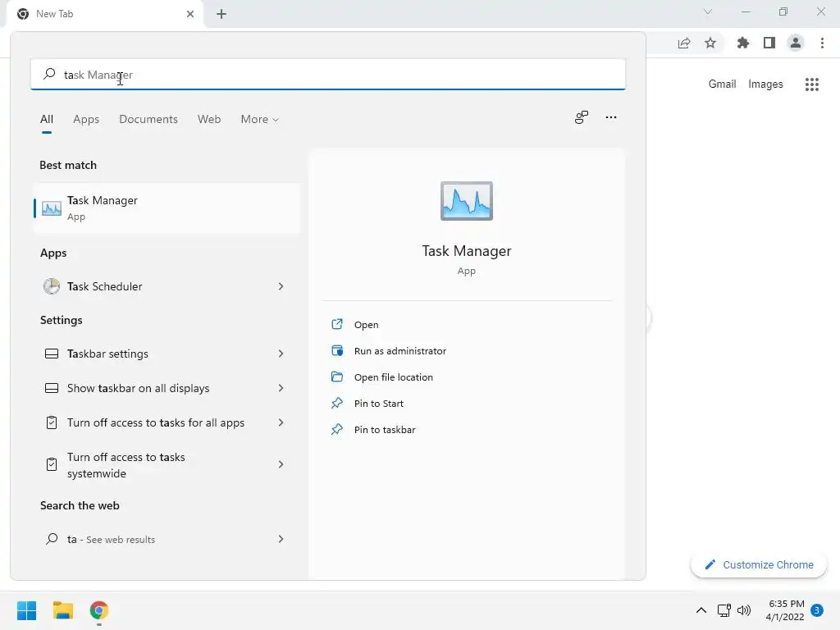The height and width of the screenshot is (630, 840).
Task: Expand the tasks systemwide chevron arrow
Action: click(281, 464)
